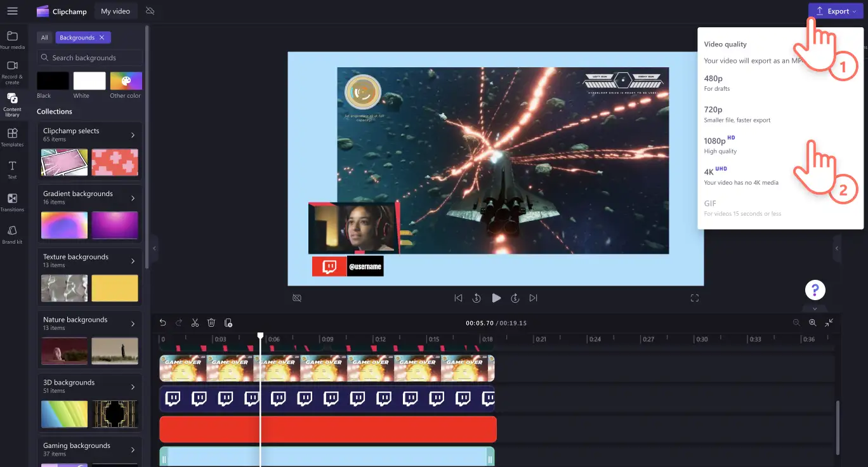The image size is (868, 467).
Task: Open the Export dropdown
Action: coord(836,11)
